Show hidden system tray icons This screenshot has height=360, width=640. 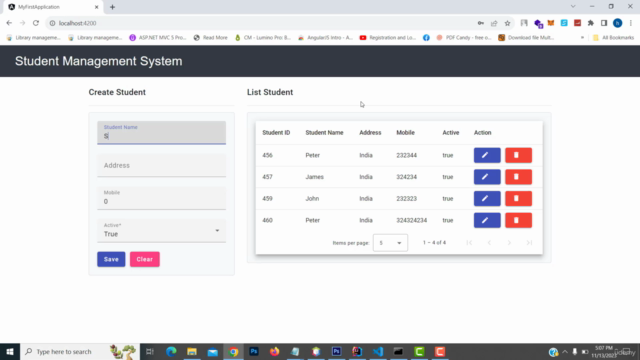pyautogui.click(x=565, y=351)
